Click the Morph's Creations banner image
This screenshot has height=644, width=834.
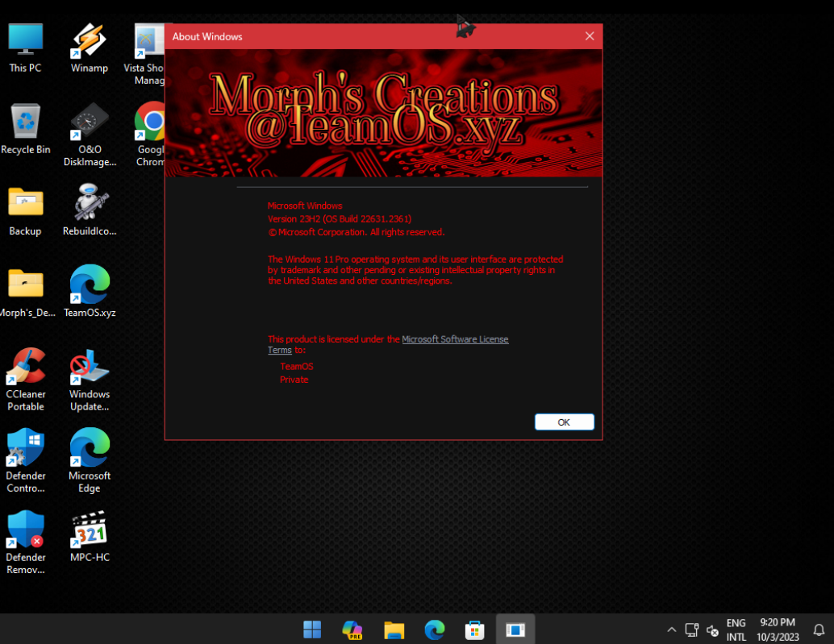point(383,113)
